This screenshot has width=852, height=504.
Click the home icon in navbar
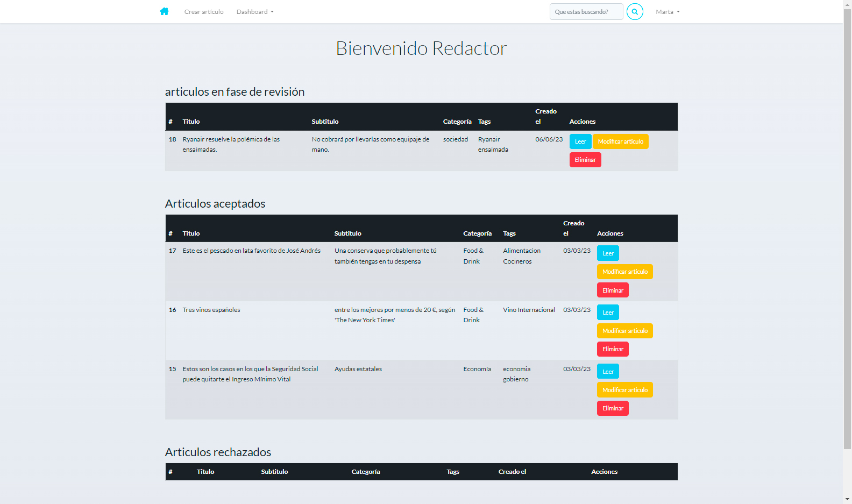(x=164, y=11)
